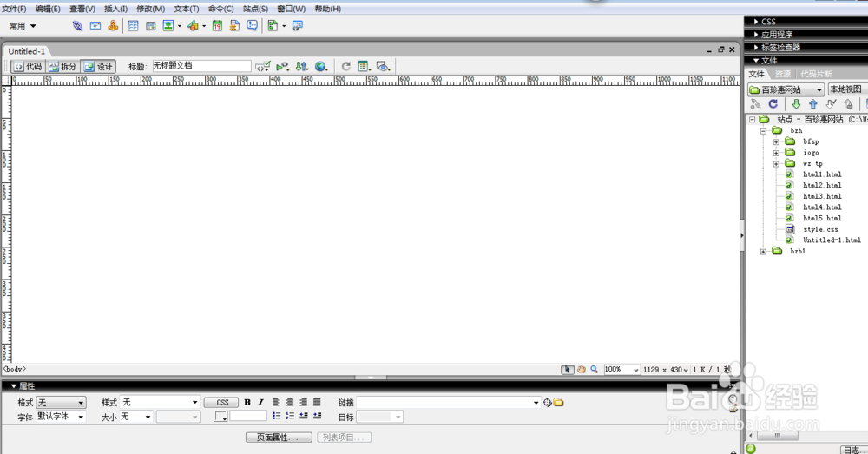
Task: Open the 字体 Font dropdown
Action: point(61,417)
